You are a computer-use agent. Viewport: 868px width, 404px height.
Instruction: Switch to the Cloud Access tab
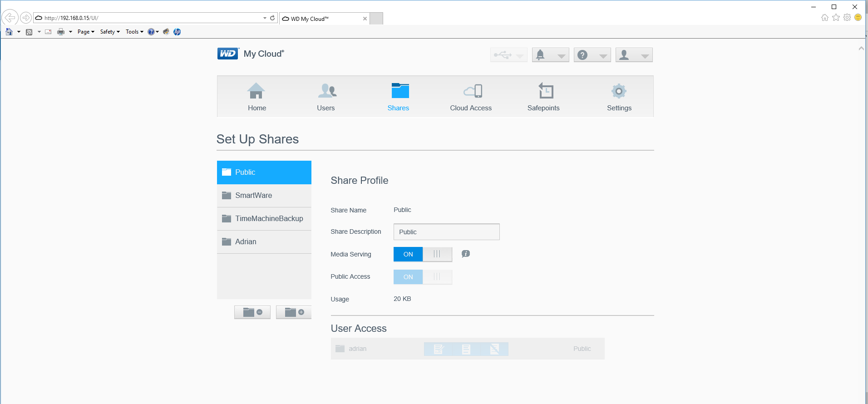[471, 97]
